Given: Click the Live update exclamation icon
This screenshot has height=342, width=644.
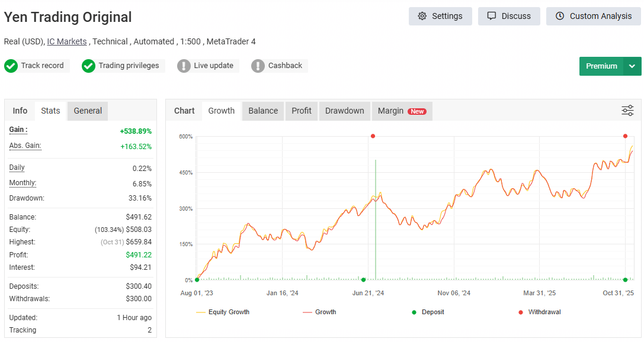Looking at the screenshot, I should [184, 66].
